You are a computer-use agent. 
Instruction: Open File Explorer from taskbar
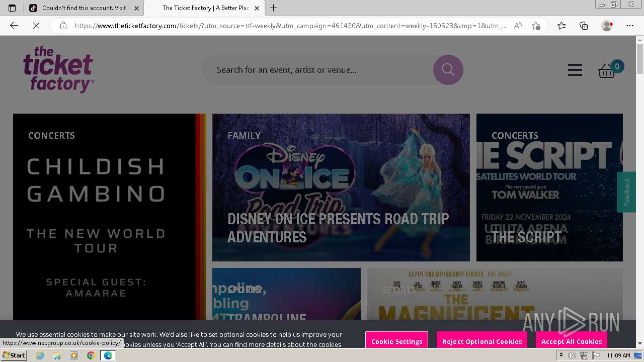click(57, 355)
